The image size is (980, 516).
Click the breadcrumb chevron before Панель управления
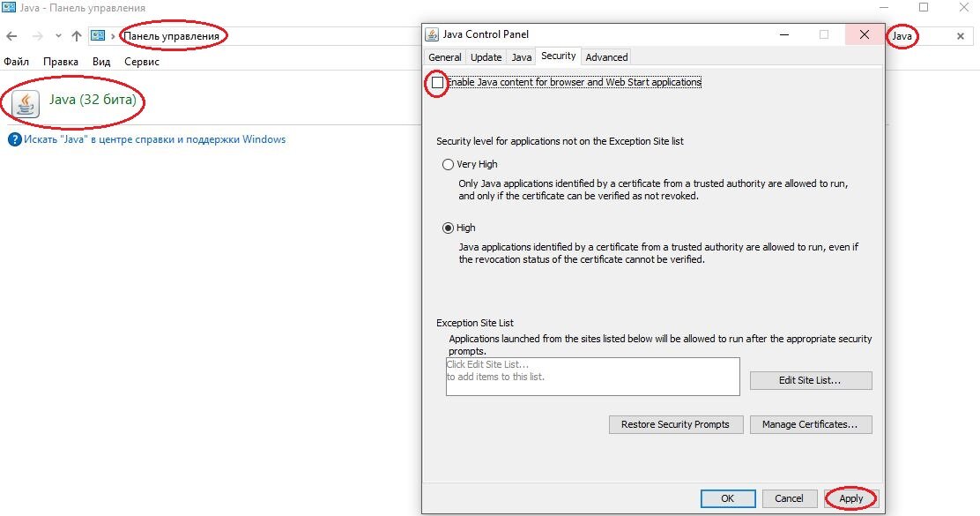point(113,36)
